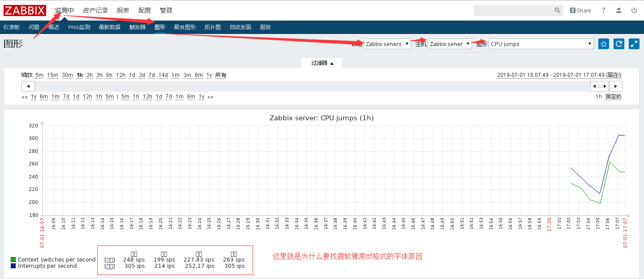Collapse the 过滤器 filter tab

pyautogui.click(x=322, y=63)
